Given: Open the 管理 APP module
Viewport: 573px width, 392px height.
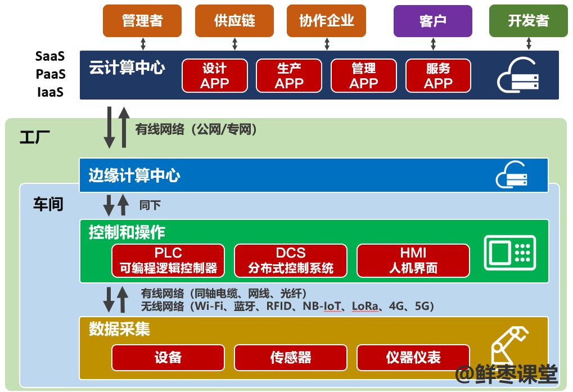Looking at the screenshot, I should coord(363,75).
